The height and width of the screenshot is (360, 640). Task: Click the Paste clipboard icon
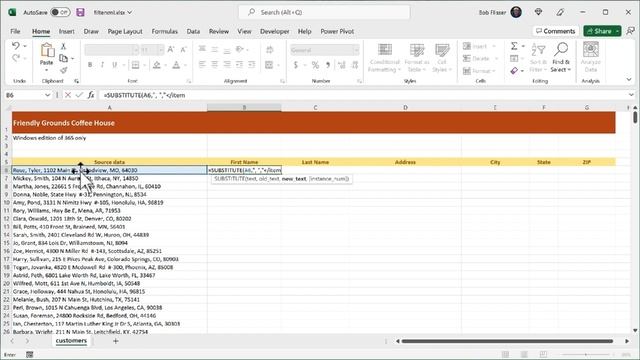[x=47, y=50]
